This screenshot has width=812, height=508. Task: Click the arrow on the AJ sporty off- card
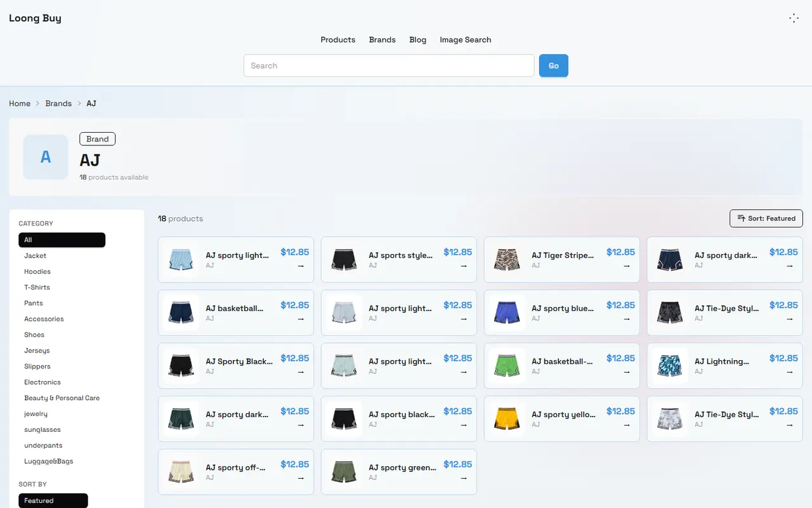(x=301, y=478)
